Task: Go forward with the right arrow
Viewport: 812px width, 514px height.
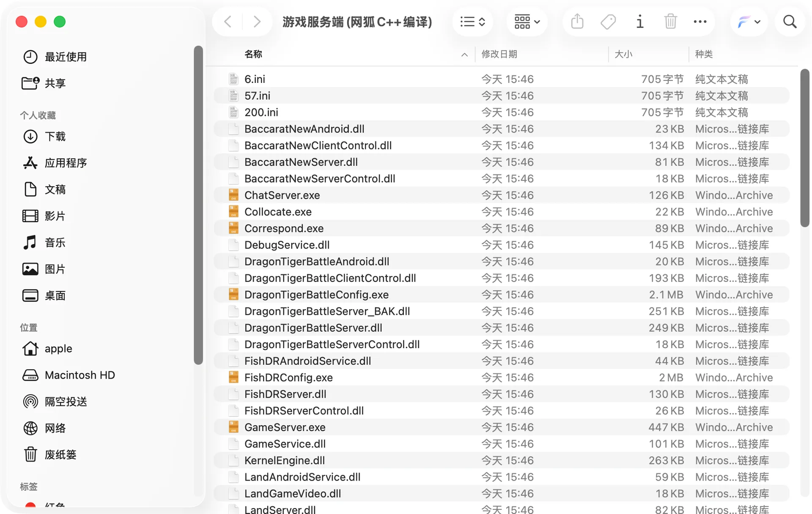Action: pos(257,22)
